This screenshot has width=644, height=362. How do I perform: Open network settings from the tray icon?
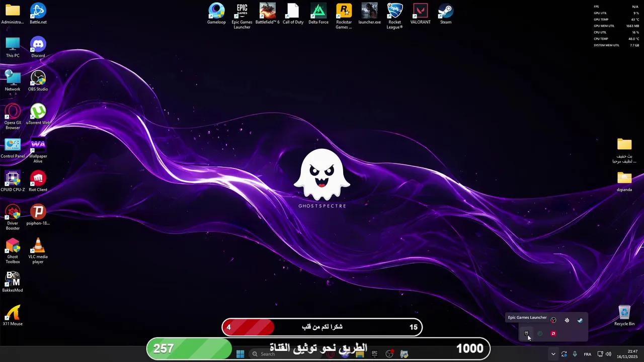[600, 354]
